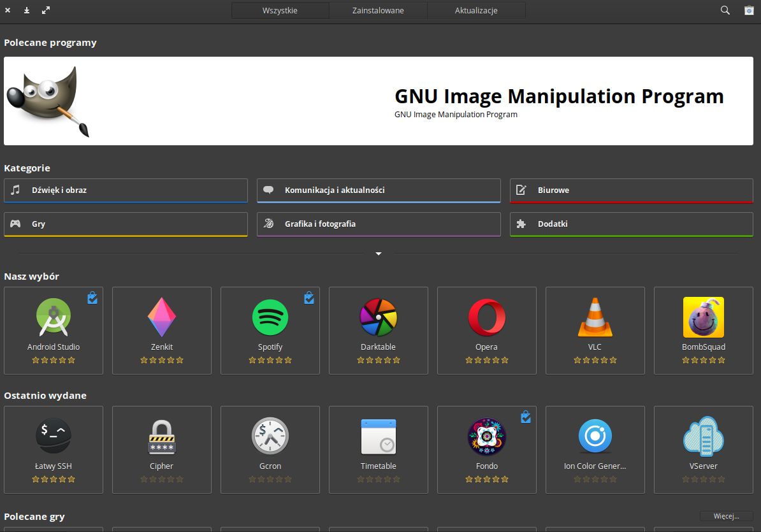The height and width of the screenshot is (532, 761).
Task: Click the speech bubble icon beside Komunikacja
Action: [x=268, y=190]
